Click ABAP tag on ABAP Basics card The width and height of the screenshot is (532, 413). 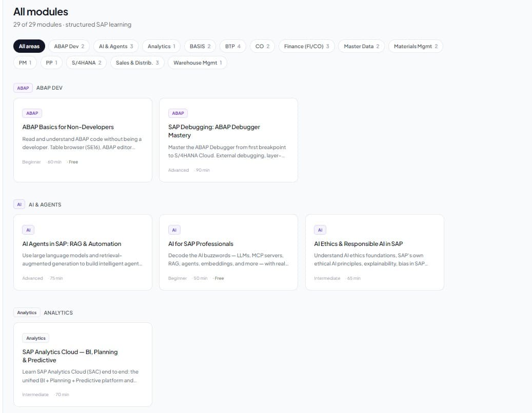point(32,113)
